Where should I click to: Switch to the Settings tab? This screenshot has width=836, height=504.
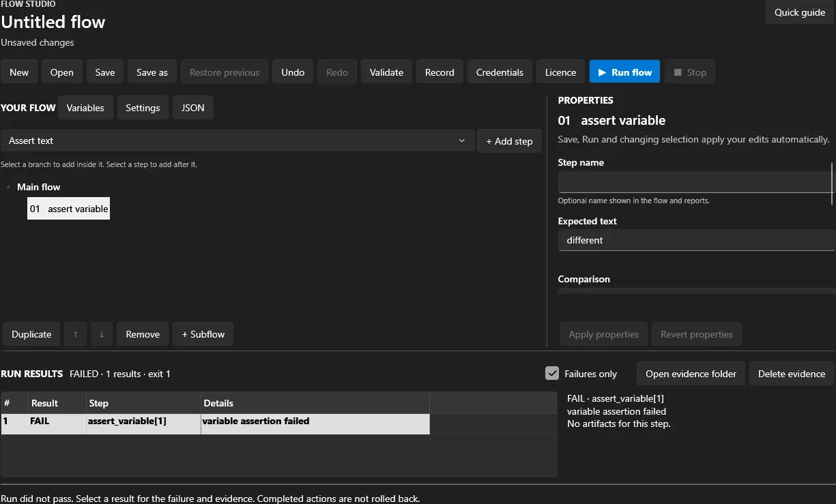coord(143,108)
